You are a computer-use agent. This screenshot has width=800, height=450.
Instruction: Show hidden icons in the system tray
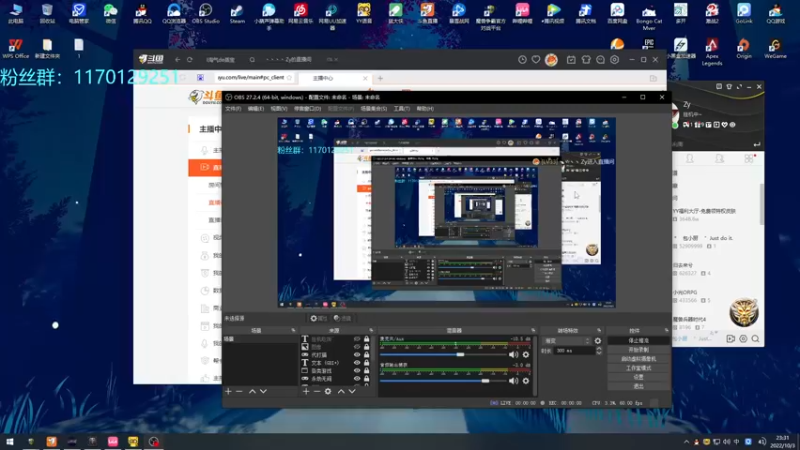click(686, 442)
